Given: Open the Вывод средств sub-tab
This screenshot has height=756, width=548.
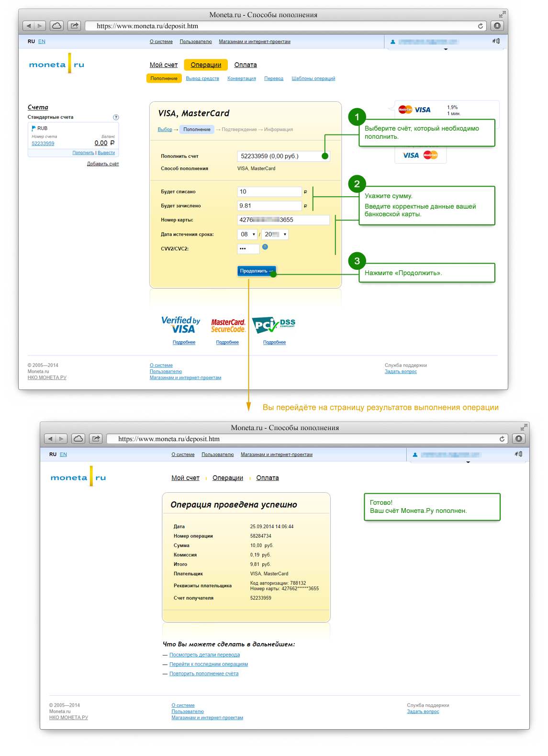Looking at the screenshot, I should (x=202, y=78).
